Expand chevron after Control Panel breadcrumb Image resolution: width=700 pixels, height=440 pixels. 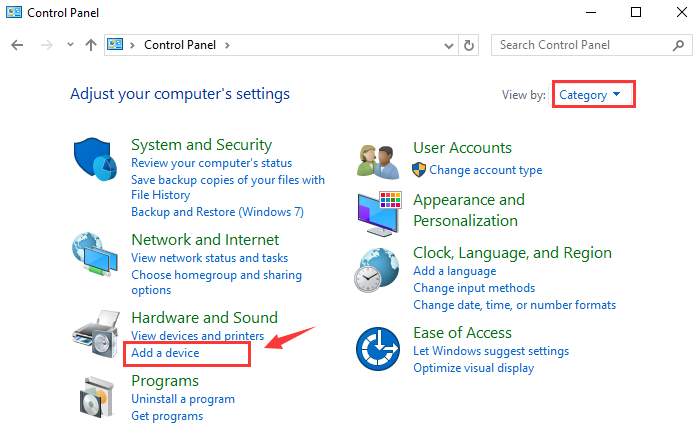click(x=227, y=45)
